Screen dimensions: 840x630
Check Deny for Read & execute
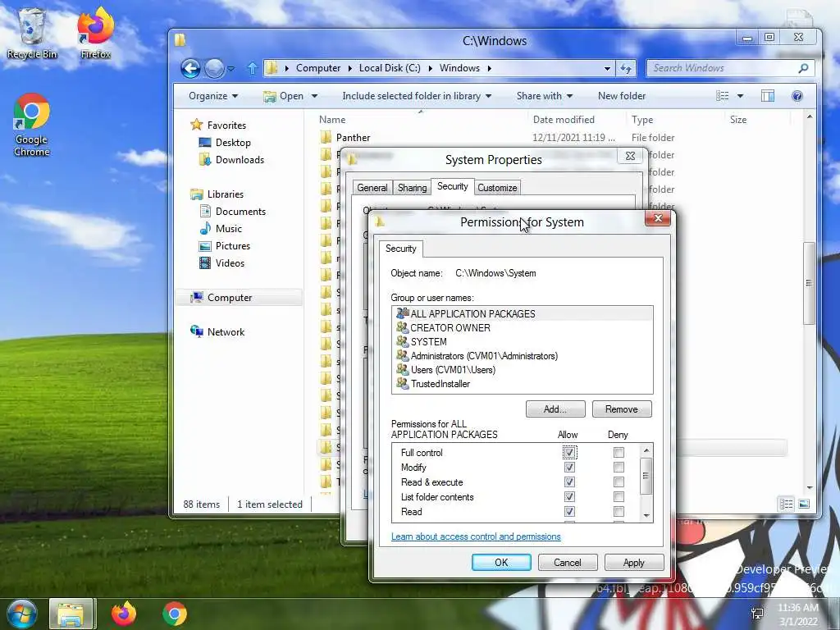[619, 482]
